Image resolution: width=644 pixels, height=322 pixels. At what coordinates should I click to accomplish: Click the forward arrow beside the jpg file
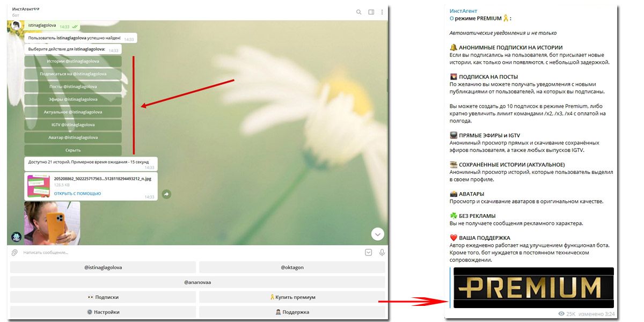pos(167,194)
